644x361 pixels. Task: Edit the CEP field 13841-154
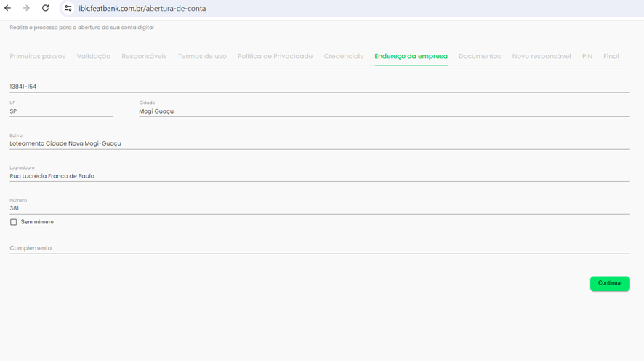point(320,87)
